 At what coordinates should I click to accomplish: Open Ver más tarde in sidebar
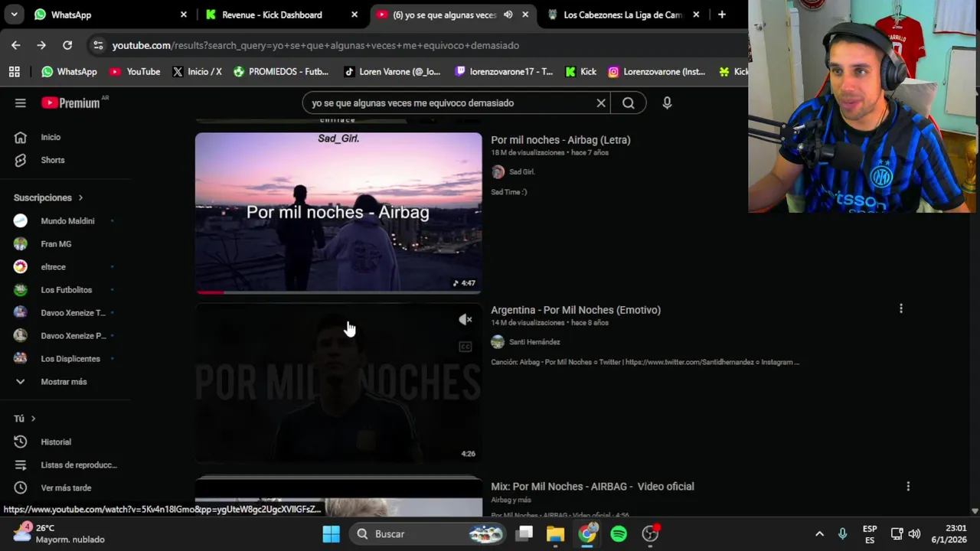click(x=66, y=487)
